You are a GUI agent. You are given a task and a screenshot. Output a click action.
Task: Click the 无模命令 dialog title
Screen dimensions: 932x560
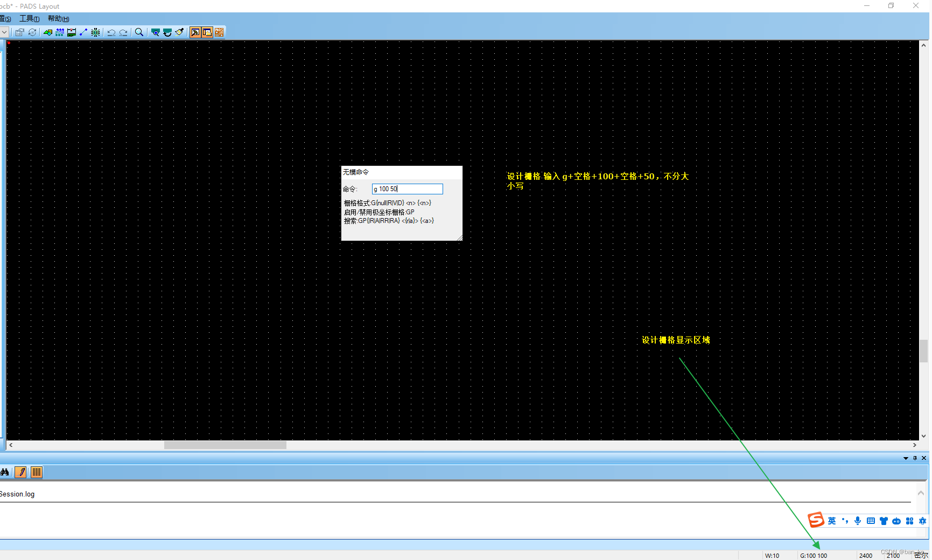click(x=356, y=172)
